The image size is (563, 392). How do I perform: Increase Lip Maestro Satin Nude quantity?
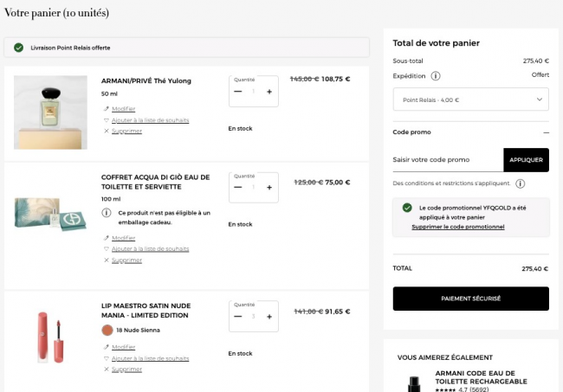[269, 316]
